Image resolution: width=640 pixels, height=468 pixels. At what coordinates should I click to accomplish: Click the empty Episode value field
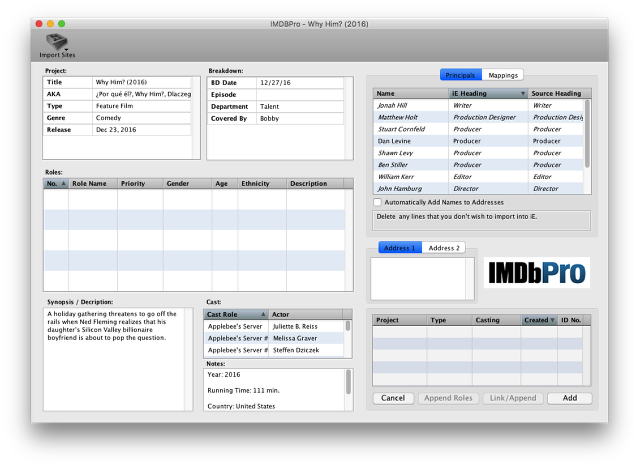pos(300,95)
